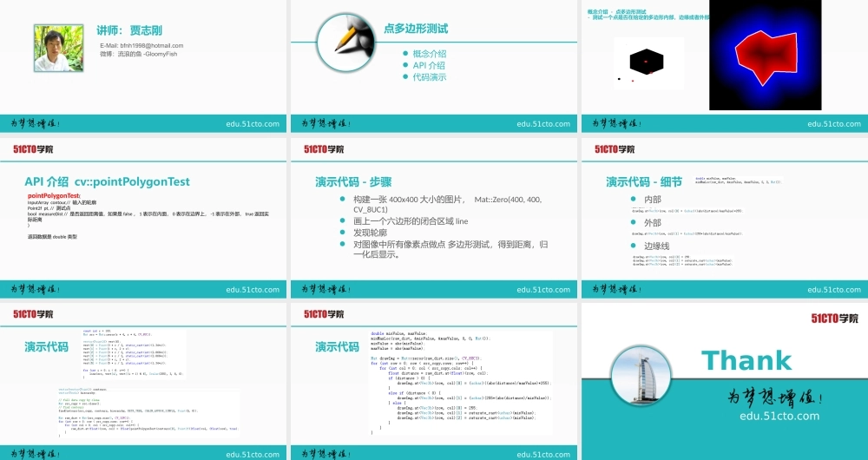Click the hexagon vertex code block with 'const int r'

point(134,354)
